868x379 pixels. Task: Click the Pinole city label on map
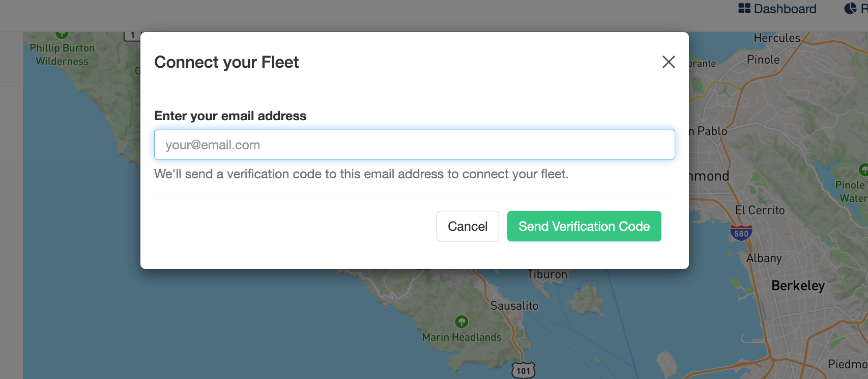(763, 60)
